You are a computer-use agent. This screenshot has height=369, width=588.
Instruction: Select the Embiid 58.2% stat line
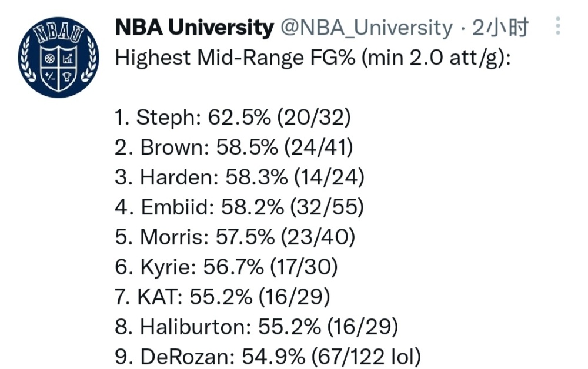click(239, 207)
